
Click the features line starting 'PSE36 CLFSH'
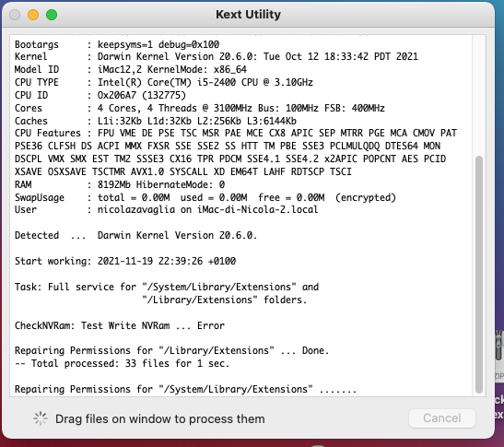pyautogui.click(x=228, y=146)
